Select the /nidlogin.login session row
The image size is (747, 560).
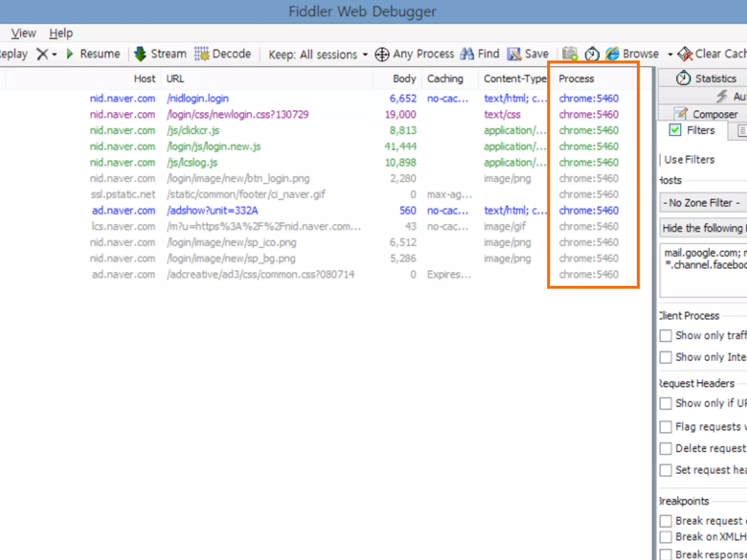198,98
